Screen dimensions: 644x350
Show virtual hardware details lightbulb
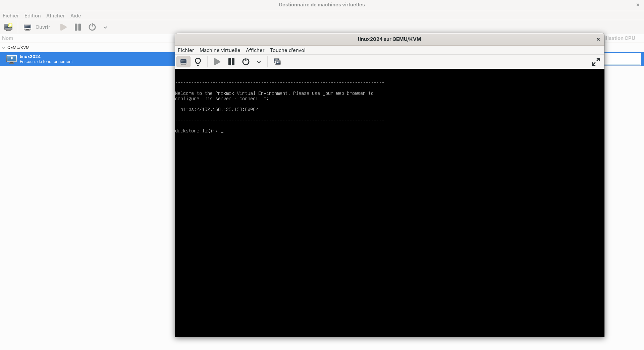(198, 62)
